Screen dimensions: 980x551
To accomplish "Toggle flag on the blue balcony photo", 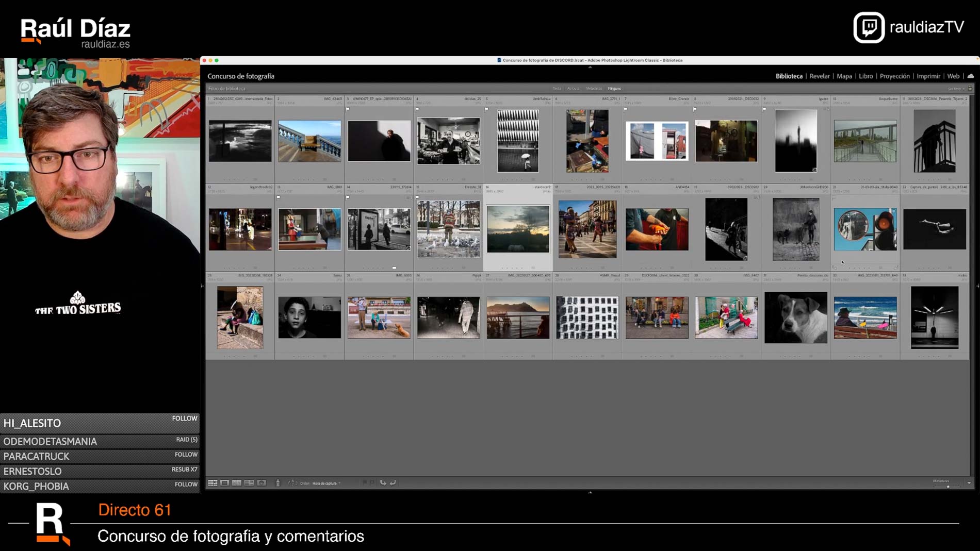I will (279, 109).
